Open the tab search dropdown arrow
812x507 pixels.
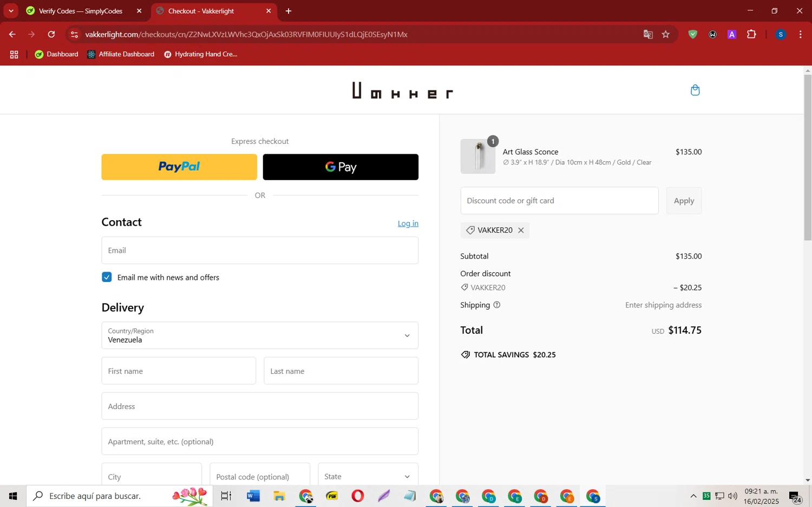11,11
